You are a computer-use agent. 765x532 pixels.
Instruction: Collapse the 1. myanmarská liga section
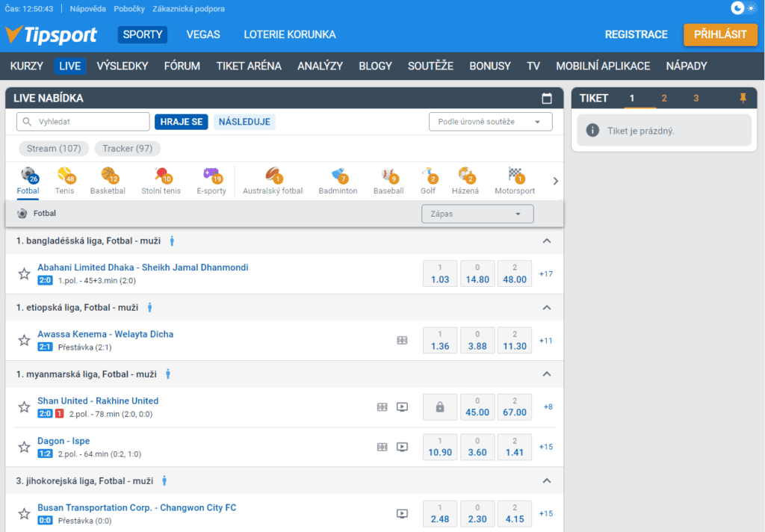[x=547, y=374]
